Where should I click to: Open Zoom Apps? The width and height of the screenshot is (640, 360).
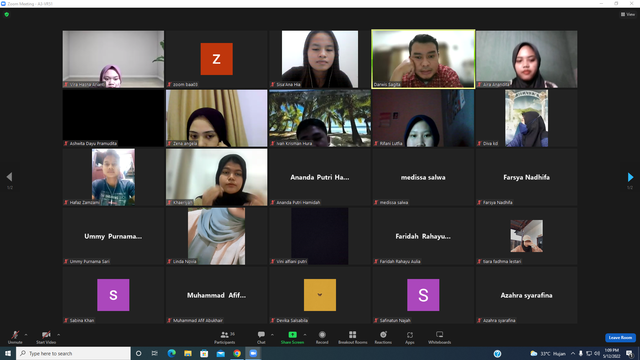pyautogui.click(x=410, y=337)
